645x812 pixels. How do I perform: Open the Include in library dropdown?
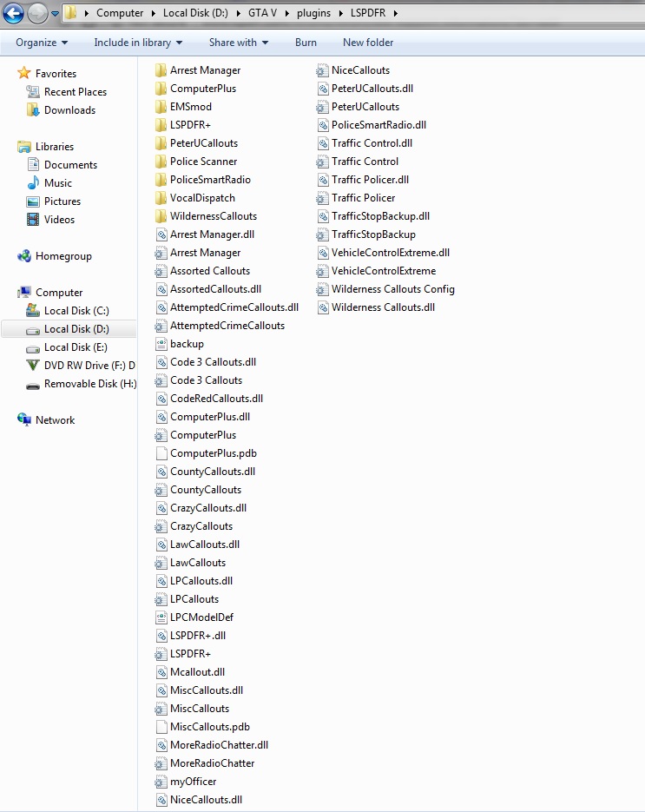138,43
